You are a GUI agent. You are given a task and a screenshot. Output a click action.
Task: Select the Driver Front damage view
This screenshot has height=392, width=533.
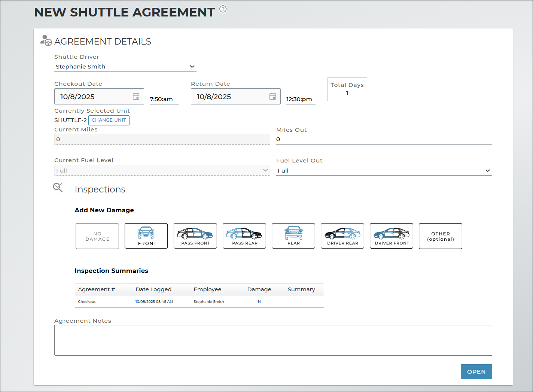[x=391, y=236]
